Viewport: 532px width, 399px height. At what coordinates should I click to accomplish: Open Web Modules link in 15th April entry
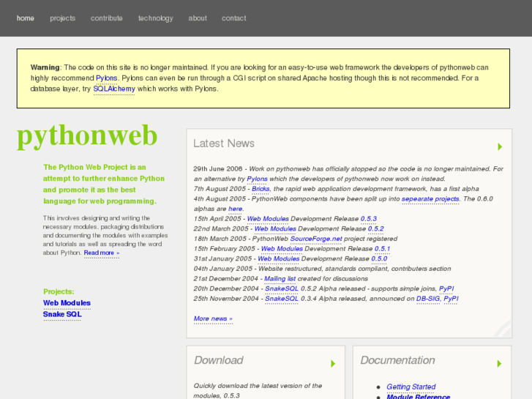click(268, 219)
